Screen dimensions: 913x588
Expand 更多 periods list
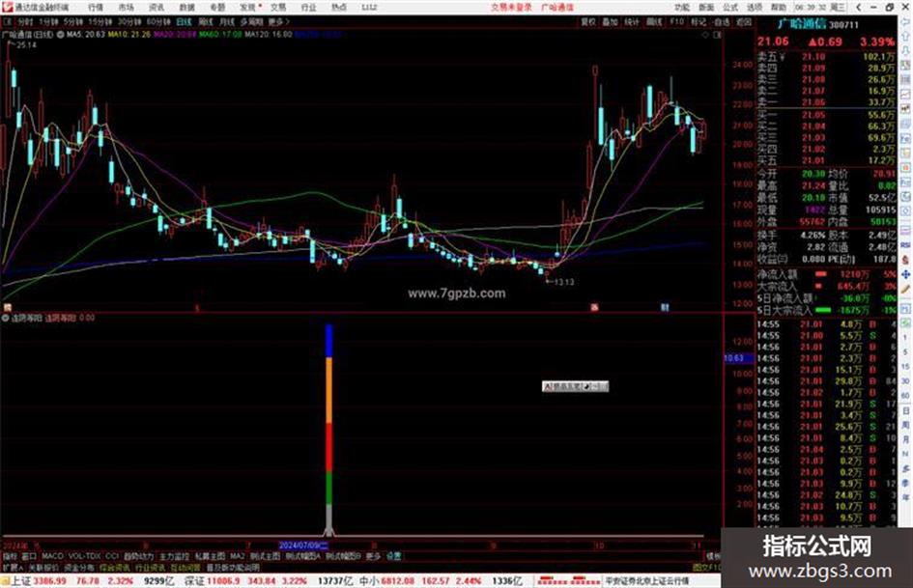click(278, 21)
